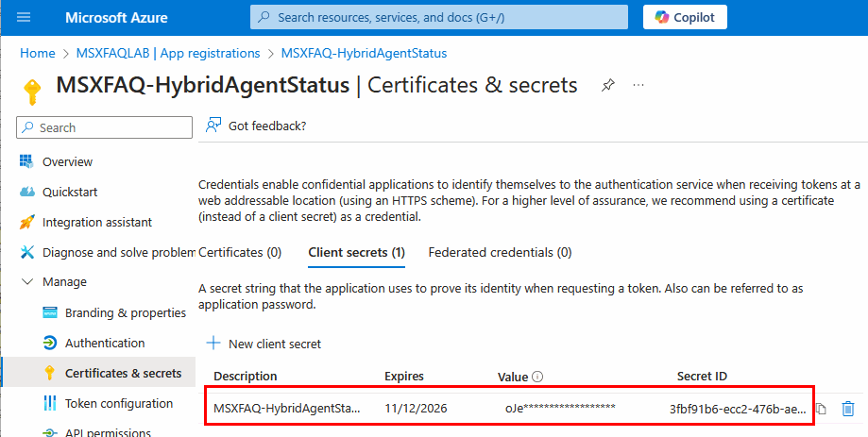868x437 pixels.
Task: Pin the Certificates & secrets blade
Action: (x=608, y=85)
